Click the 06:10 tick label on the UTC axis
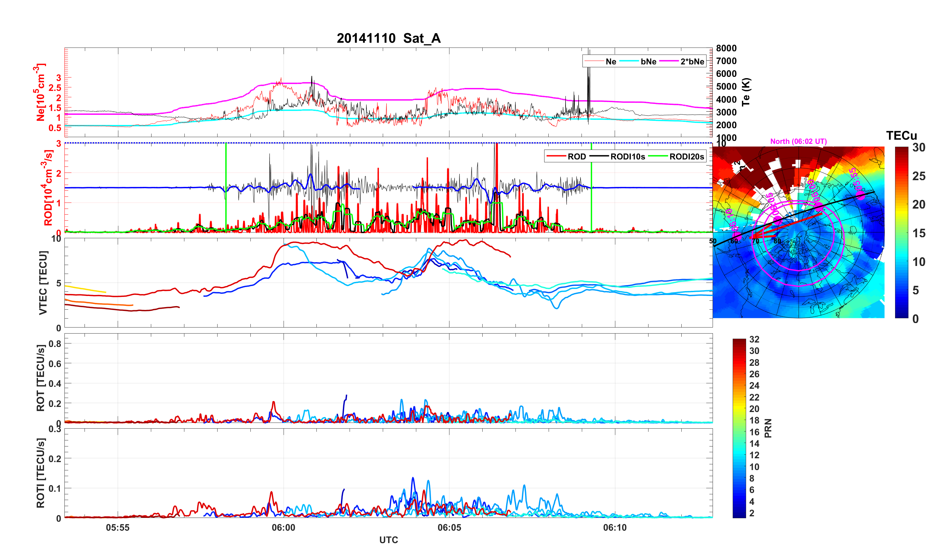Screen dimensions: 926x560 point(615,528)
